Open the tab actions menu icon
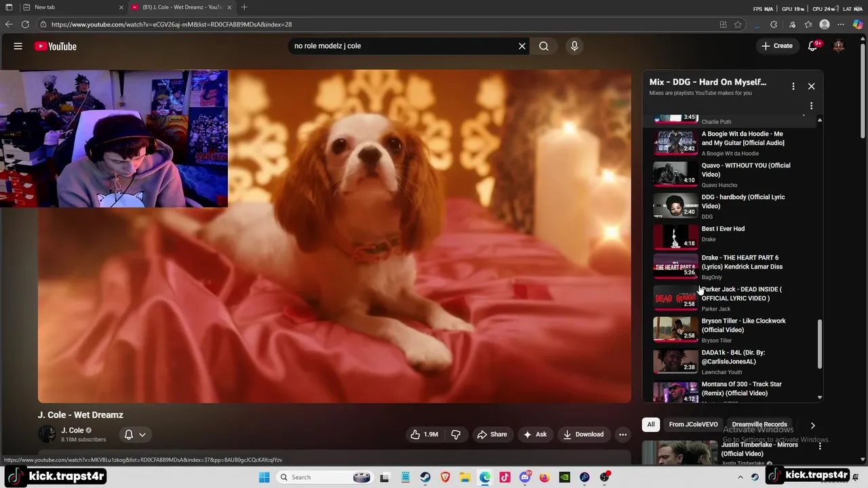The width and height of the screenshot is (868, 488). point(9,7)
